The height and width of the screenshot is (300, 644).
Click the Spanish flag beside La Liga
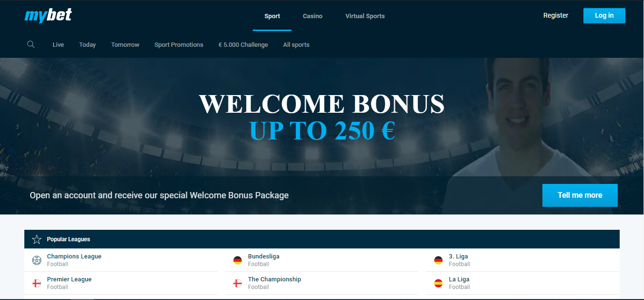(x=438, y=283)
